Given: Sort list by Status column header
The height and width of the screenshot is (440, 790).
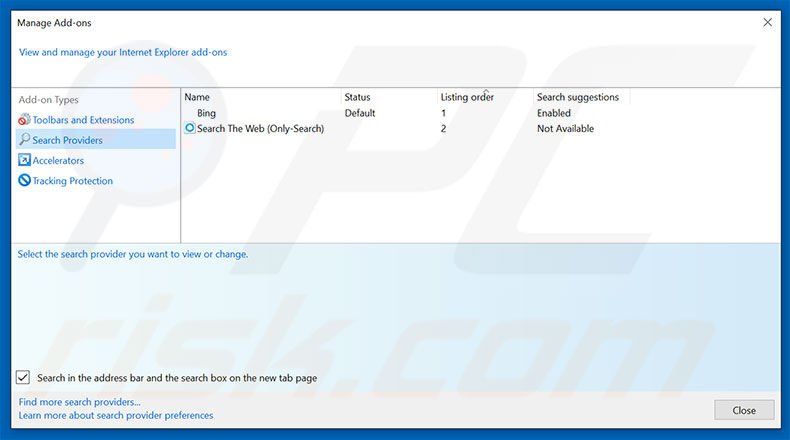Looking at the screenshot, I should 357,97.
